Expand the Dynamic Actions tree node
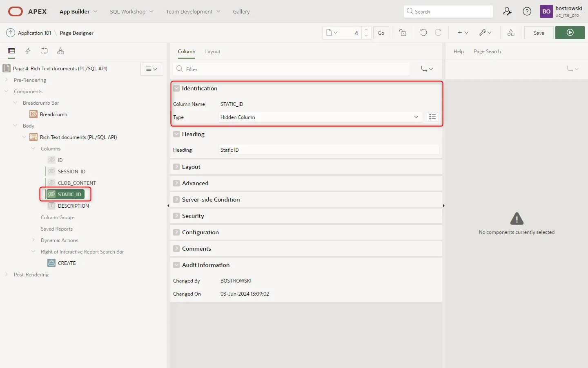This screenshot has height=368, width=588. (x=33, y=240)
